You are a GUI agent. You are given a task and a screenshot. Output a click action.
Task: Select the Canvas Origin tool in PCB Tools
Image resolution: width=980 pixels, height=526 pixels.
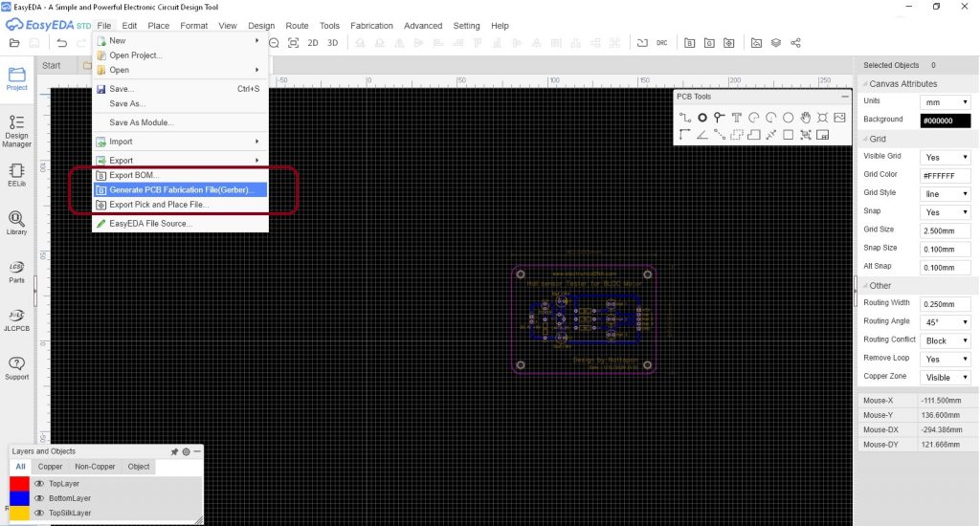point(685,134)
